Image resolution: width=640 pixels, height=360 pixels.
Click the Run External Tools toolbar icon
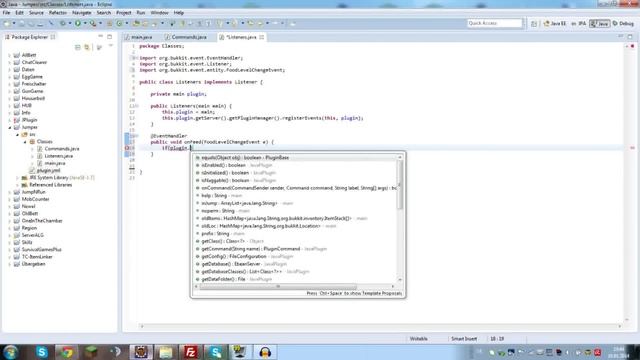tap(93, 24)
